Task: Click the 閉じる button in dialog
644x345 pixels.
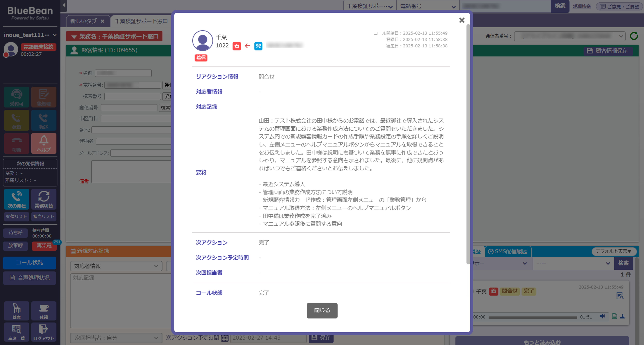Action: 322,310
